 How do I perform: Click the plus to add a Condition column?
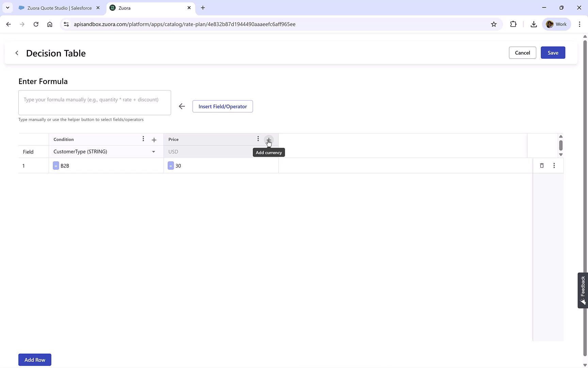[x=154, y=139]
